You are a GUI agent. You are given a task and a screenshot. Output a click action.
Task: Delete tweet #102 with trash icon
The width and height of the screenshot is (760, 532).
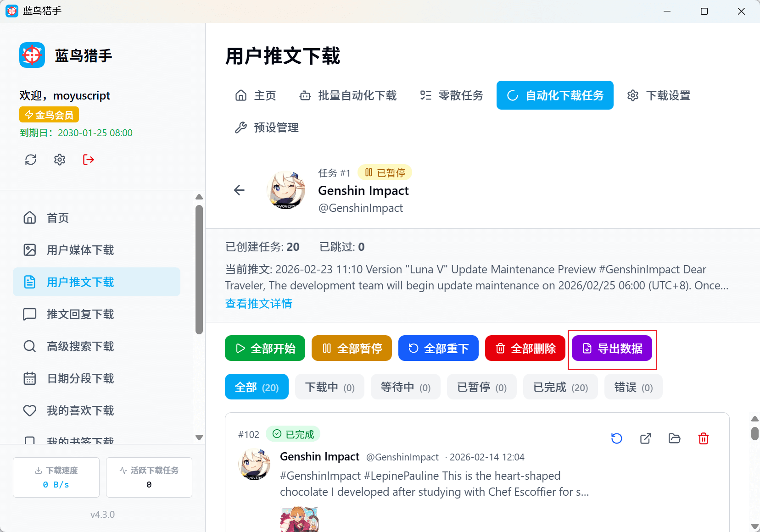[703, 438]
